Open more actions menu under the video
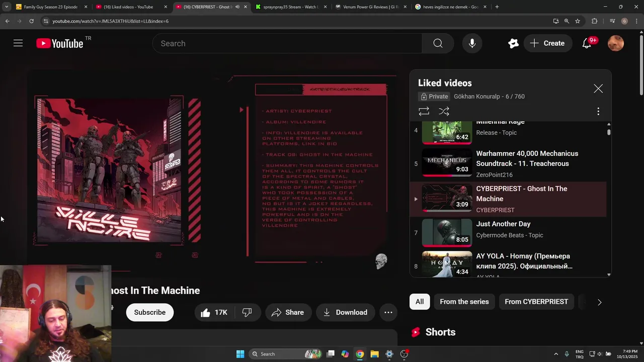The width and height of the screenshot is (644, 362). coord(388,312)
